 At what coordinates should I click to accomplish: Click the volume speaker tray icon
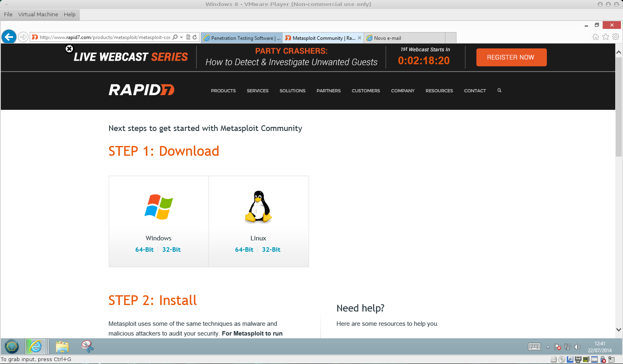(577, 347)
